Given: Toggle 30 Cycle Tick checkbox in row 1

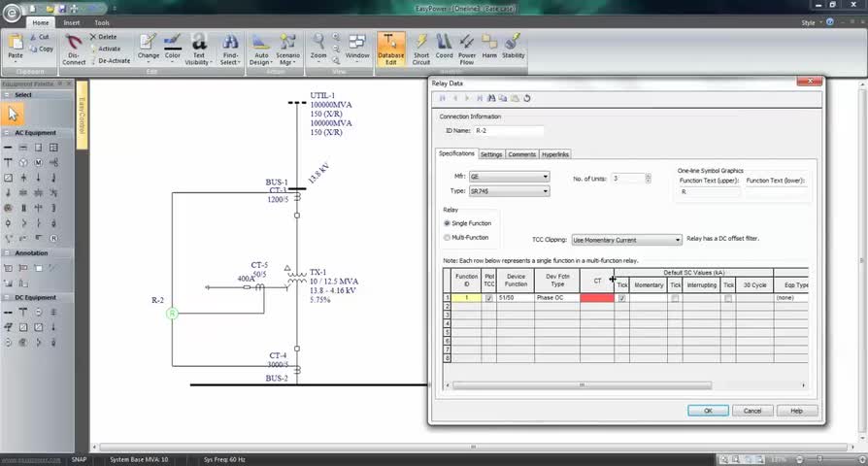Looking at the screenshot, I should pyautogui.click(x=728, y=298).
